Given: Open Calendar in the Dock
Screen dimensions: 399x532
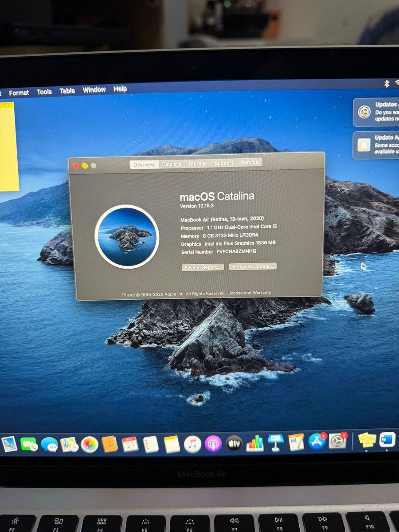Looking at the screenshot, I should (x=130, y=444).
